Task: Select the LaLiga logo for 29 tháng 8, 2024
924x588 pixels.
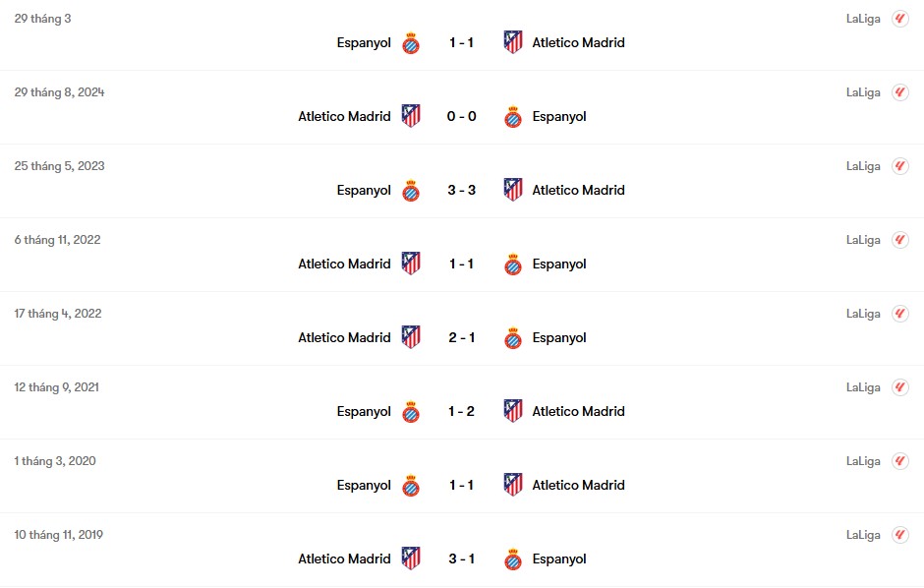Action: [x=899, y=92]
